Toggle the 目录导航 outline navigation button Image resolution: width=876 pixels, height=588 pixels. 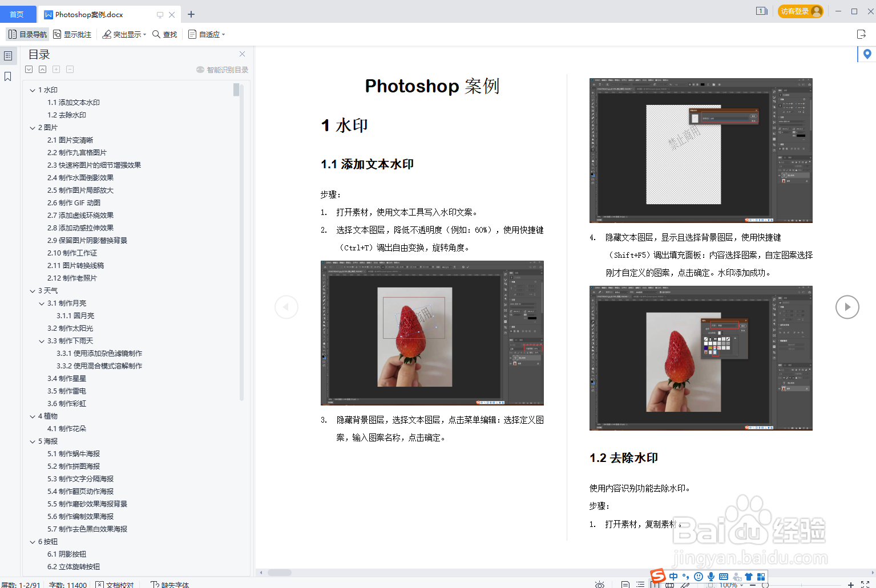pyautogui.click(x=27, y=34)
